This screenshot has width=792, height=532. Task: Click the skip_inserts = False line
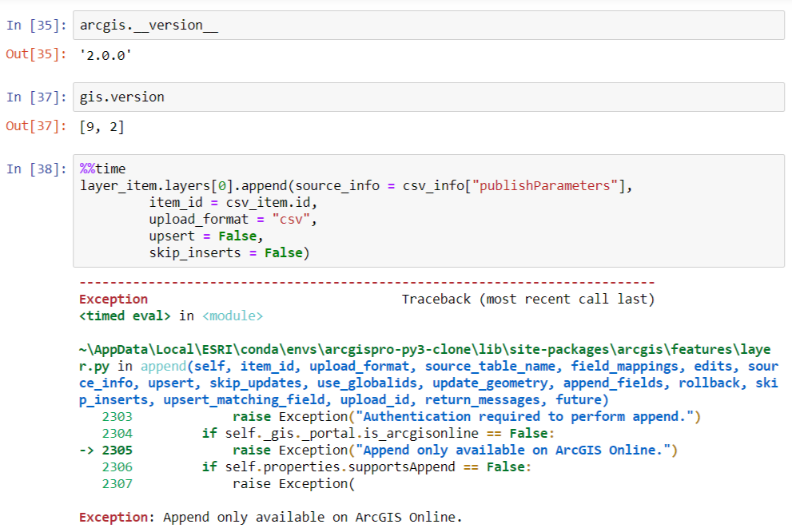(229, 253)
